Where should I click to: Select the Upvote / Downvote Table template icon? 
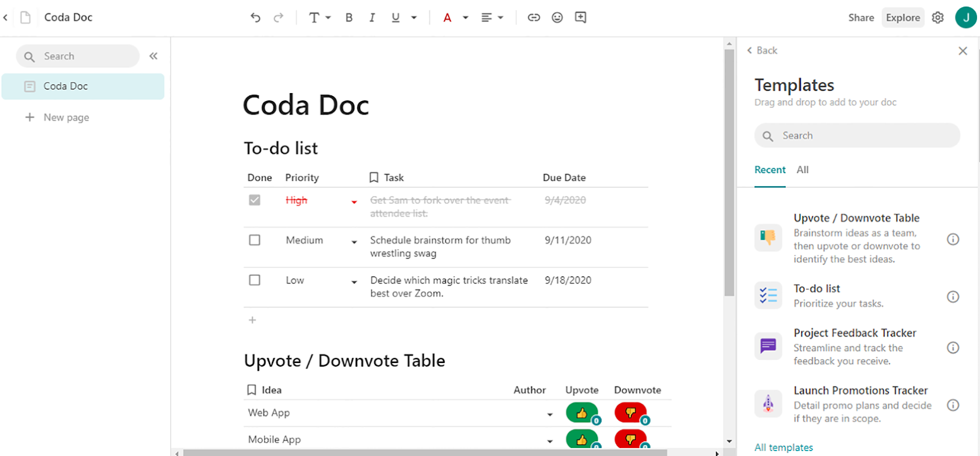point(768,238)
